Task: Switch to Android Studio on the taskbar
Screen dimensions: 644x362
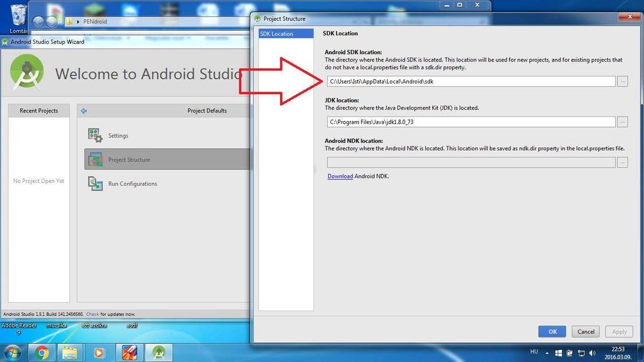Action: point(158,353)
